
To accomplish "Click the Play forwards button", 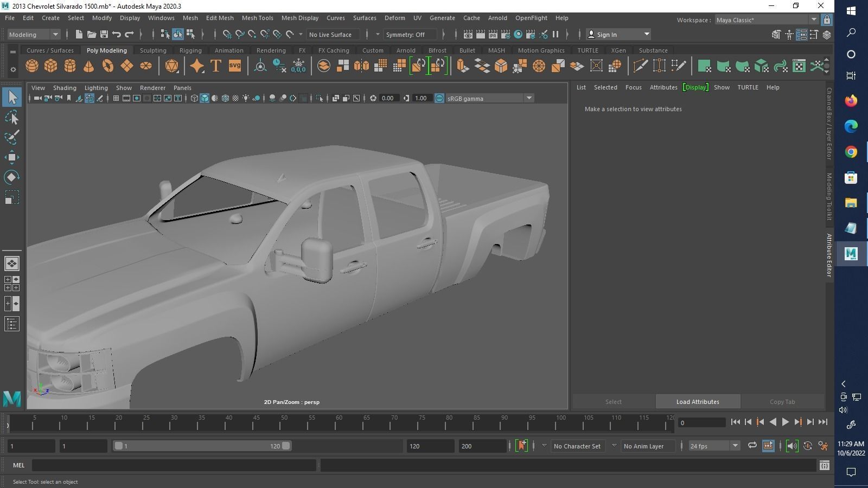I will point(785,422).
